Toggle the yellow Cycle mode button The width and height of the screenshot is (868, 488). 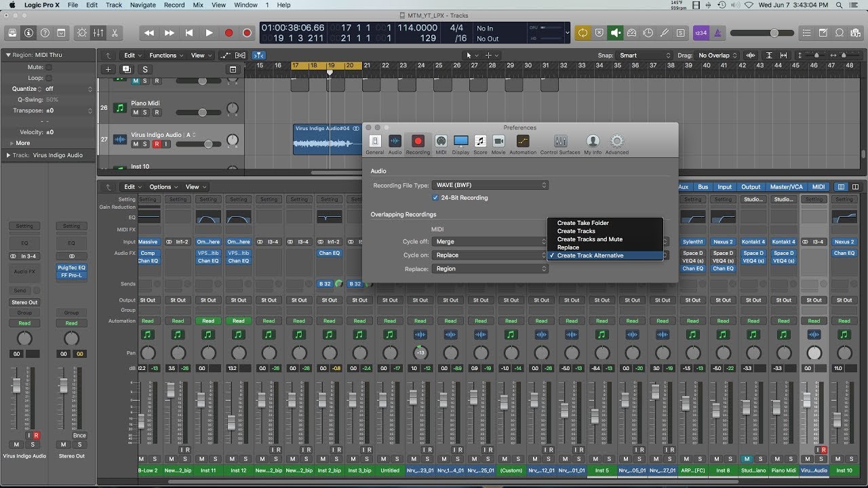tap(583, 33)
